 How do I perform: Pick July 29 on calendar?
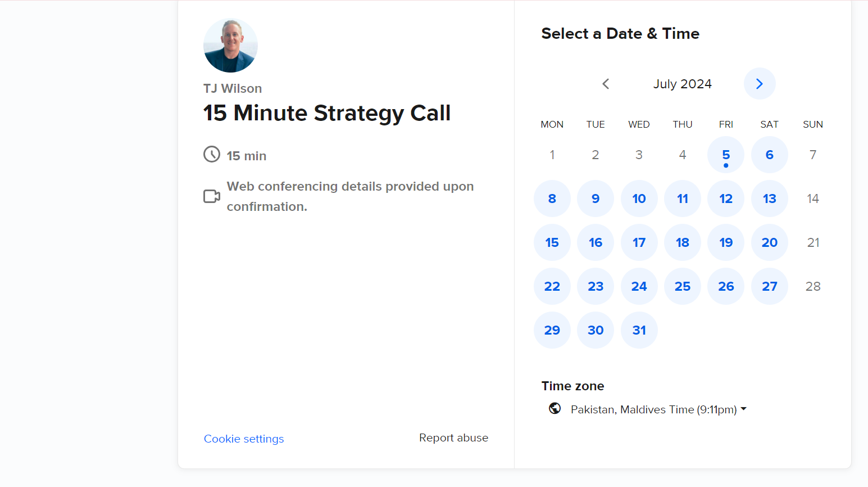tap(552, 330)
